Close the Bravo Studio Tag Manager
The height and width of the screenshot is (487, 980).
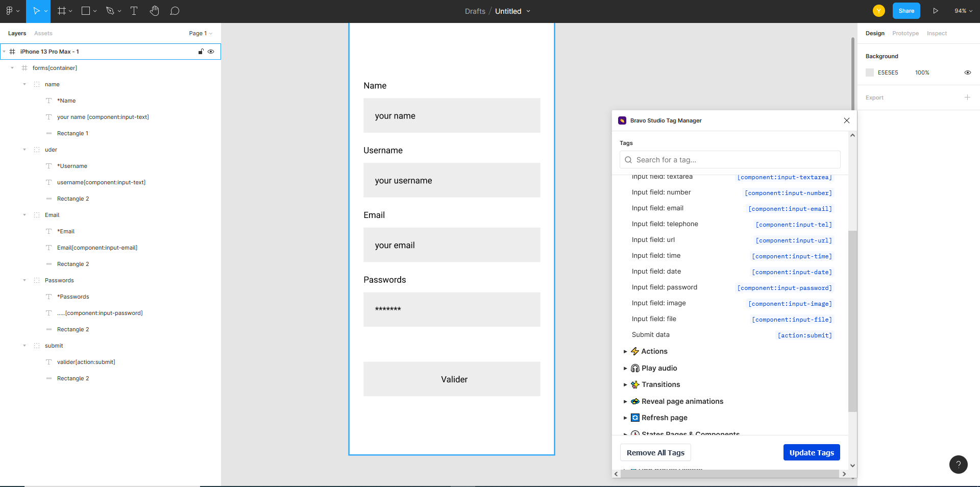click(847, 120)
